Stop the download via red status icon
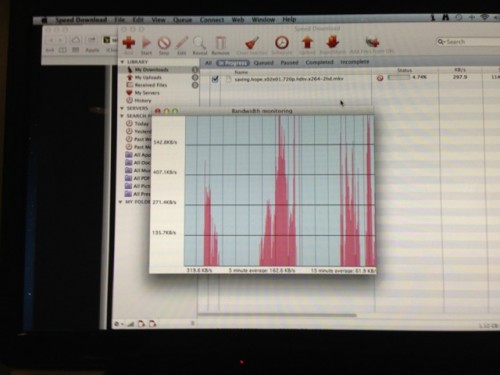500x375 pixels. [x=380, y=78]
